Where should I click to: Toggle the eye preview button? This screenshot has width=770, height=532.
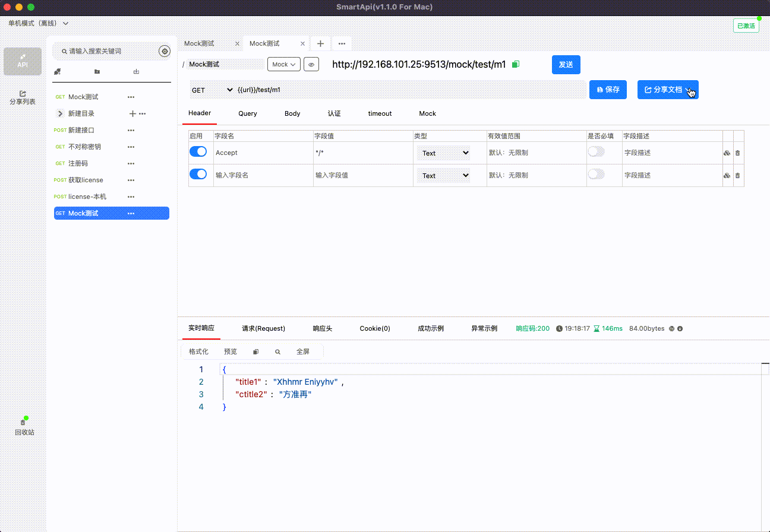pyautogui.click(x=311, y=64)
